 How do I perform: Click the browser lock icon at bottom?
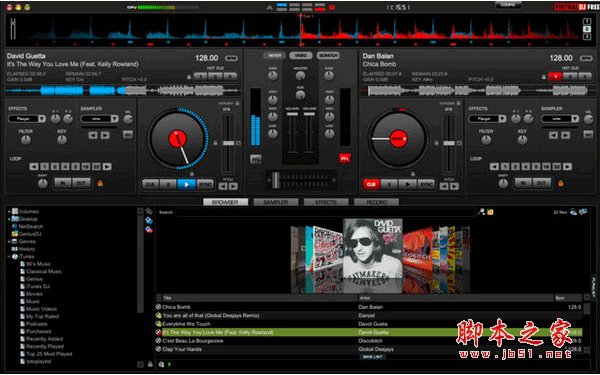[150, 365]
